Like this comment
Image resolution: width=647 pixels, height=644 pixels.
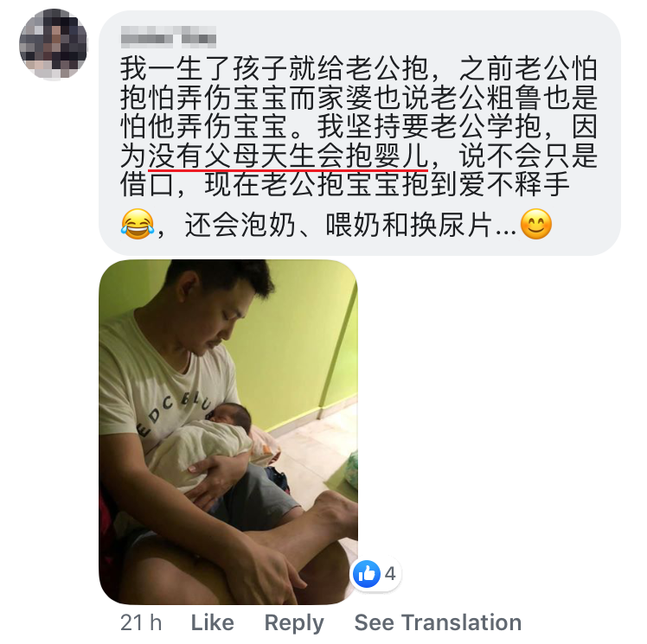click(x=212, y=622)
